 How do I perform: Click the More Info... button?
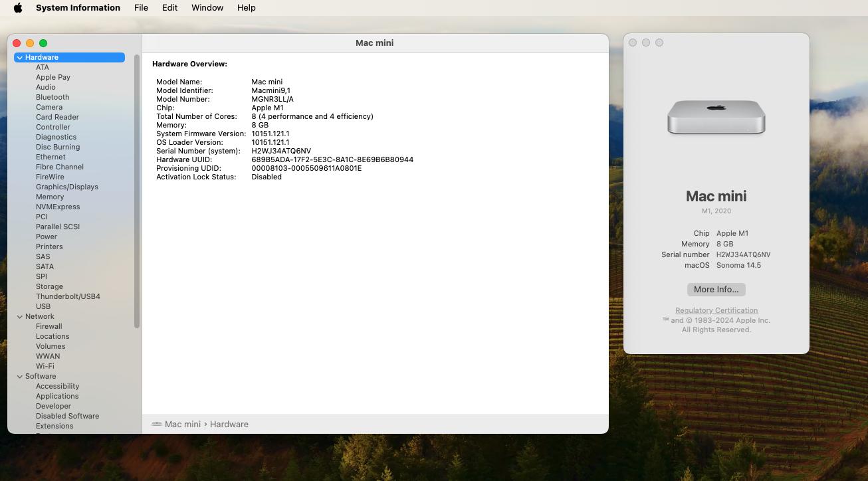point(716,290)
